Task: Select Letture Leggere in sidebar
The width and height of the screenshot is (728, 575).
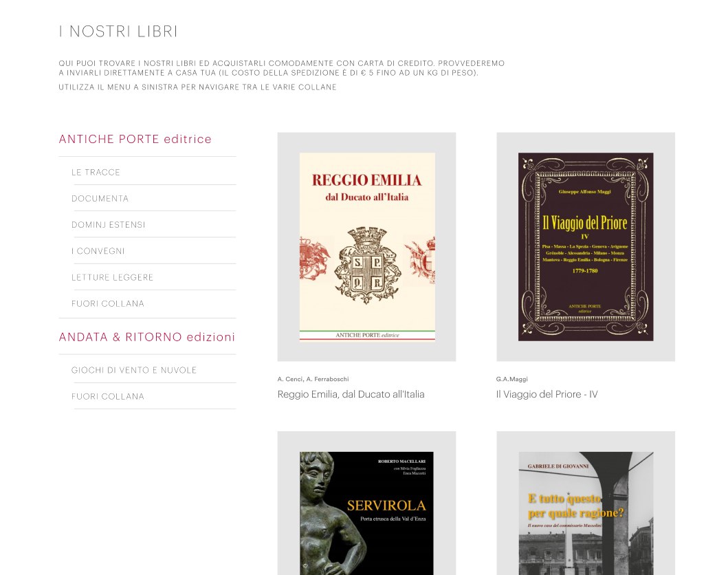Action: 112,277
